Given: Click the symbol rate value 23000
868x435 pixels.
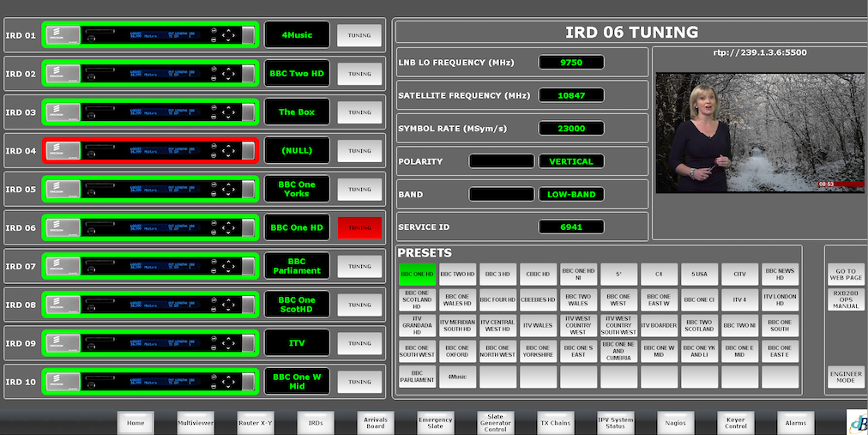Looking at the screenshot, I should [571, 129].
